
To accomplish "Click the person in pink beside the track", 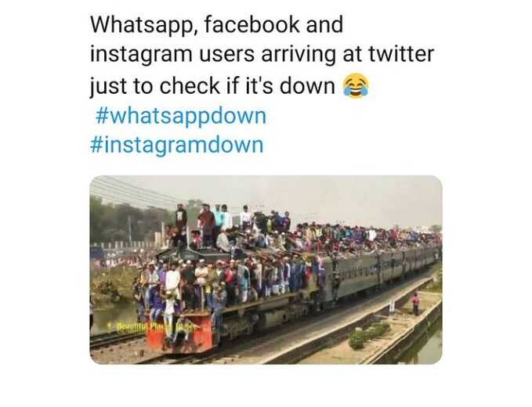I will point(415,304).
